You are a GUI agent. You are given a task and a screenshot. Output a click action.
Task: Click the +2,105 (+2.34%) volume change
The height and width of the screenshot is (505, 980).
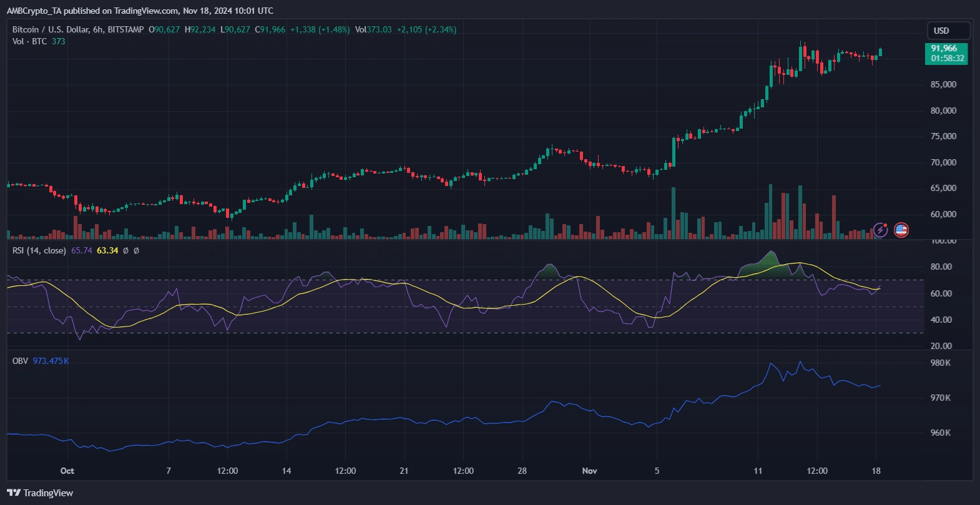point(427,29)
